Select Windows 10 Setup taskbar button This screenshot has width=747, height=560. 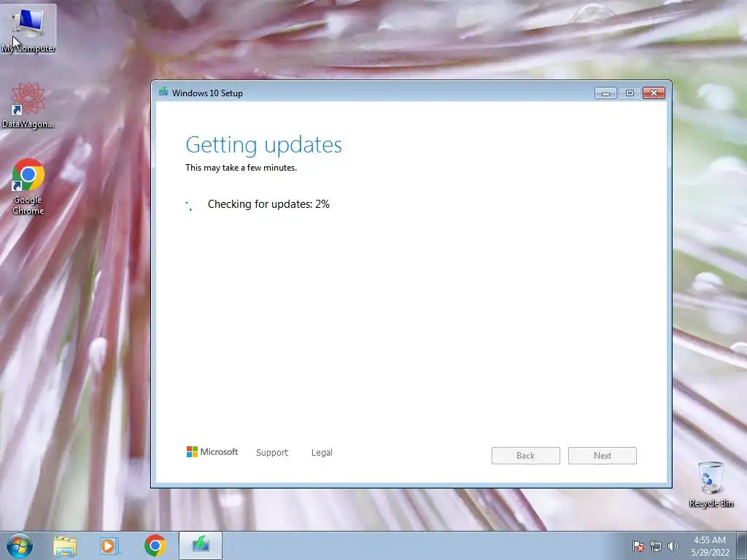[x=201, y=545]
